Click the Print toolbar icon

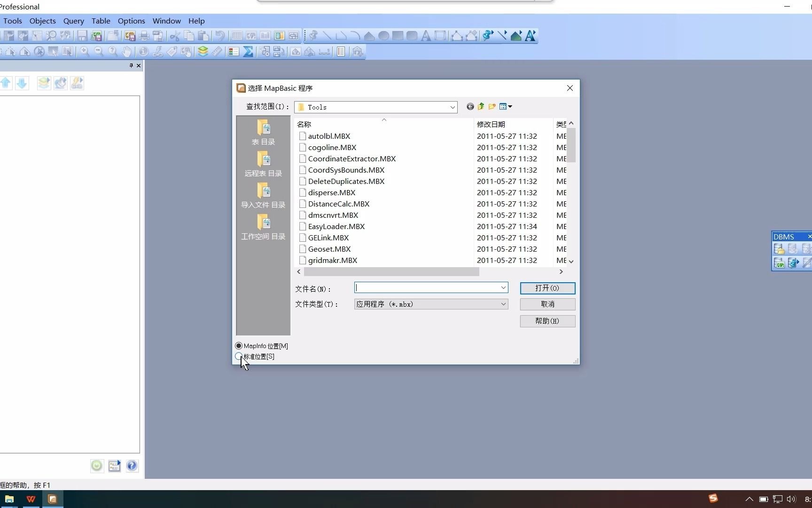(x=144, y=36)
